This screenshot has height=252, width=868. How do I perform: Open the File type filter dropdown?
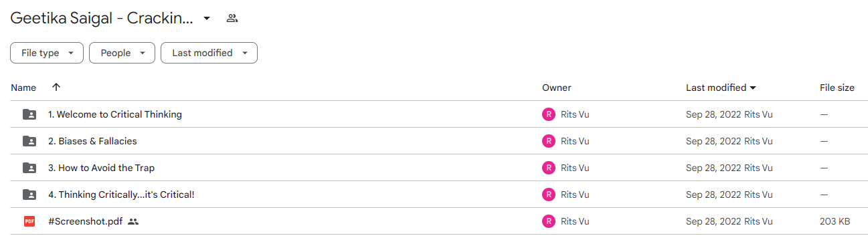[x=47, y=53]
